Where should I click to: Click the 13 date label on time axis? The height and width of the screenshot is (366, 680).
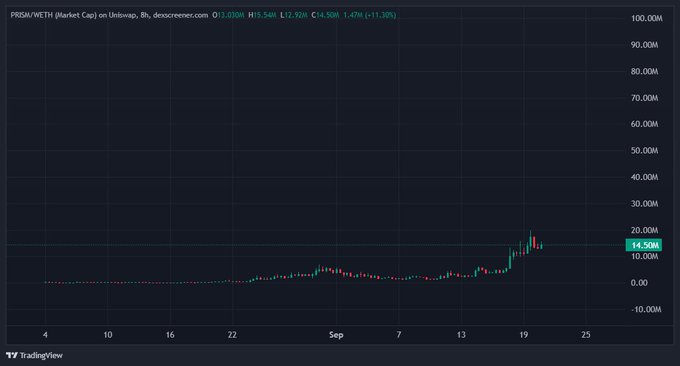tap(461, 335)
